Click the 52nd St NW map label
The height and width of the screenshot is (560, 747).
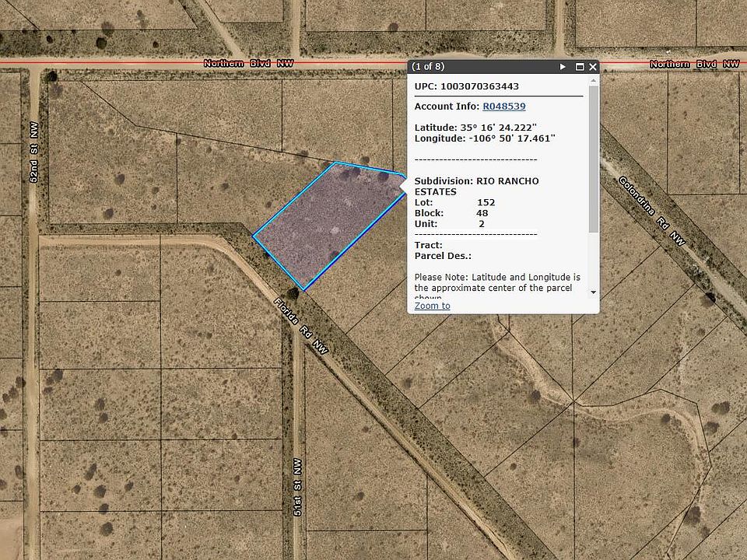tap(33, 152)
